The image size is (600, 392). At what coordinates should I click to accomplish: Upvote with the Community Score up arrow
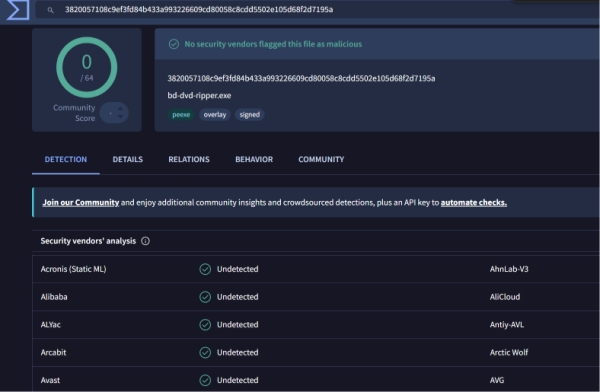pos(121,109)
